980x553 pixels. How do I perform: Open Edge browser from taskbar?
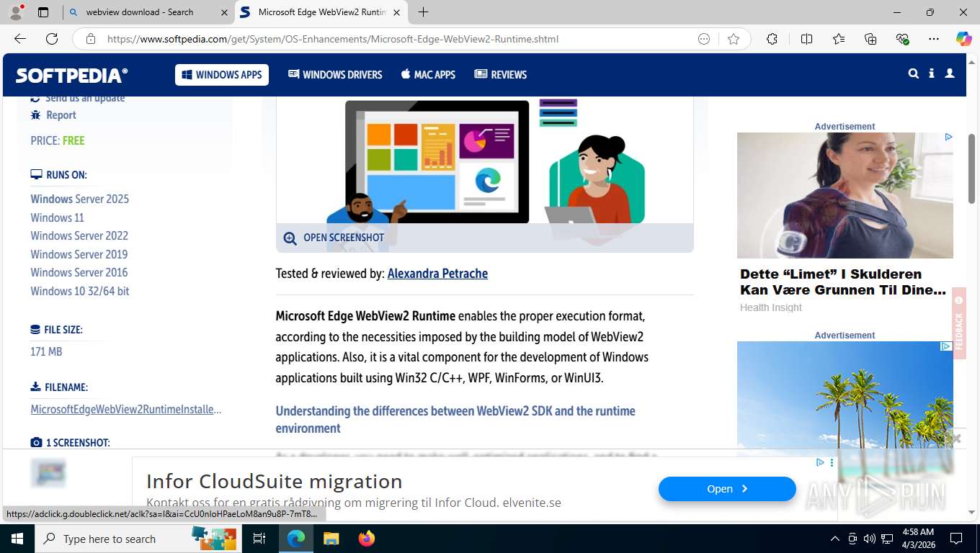point(296,539)
